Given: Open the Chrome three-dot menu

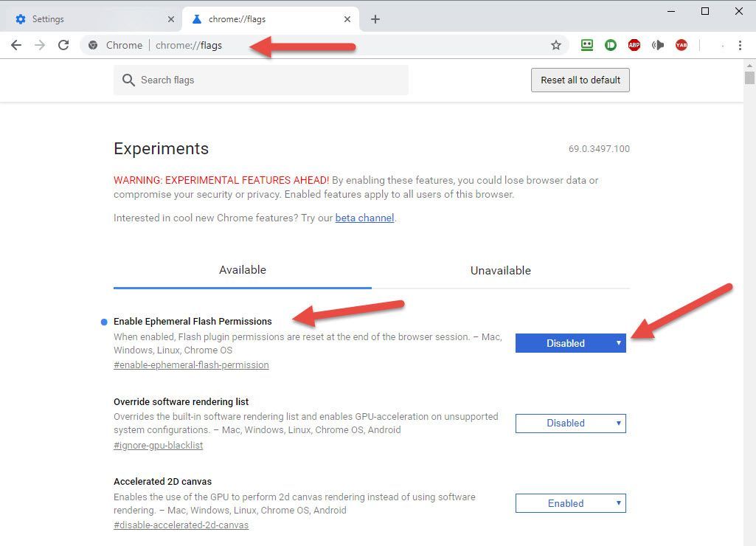Looking at the screenshot, I should point(740,45).
